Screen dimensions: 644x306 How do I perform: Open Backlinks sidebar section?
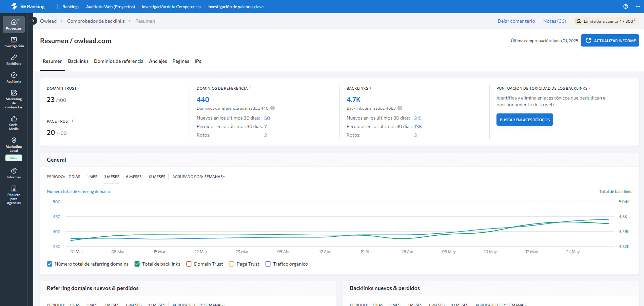[14, 60]
